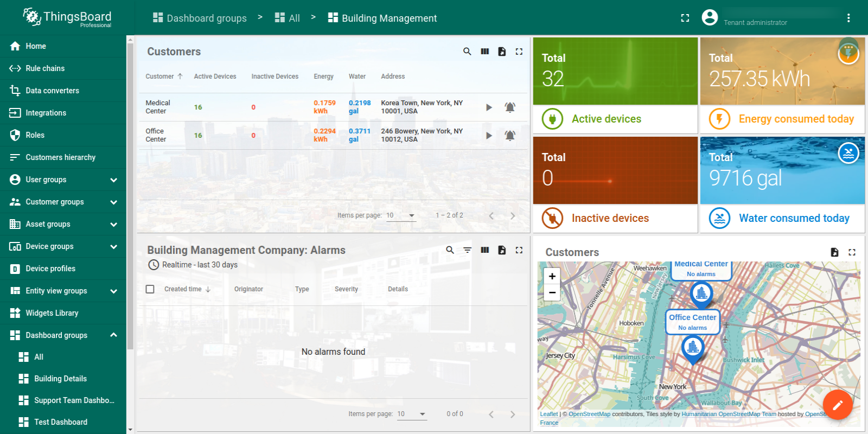Viewport: 868px width, 434px height.
Task: Export Customers table widget data
Action: (x=502, y=52)
